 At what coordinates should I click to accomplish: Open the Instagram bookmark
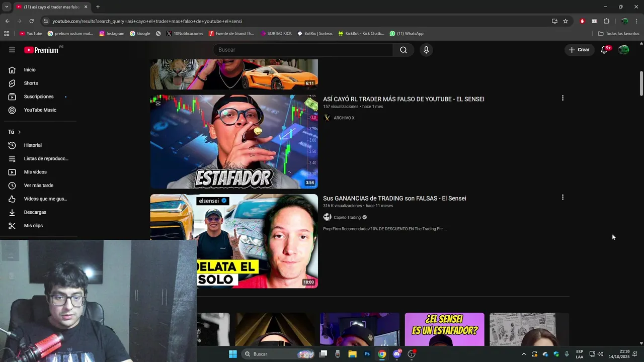pos(112,34)
